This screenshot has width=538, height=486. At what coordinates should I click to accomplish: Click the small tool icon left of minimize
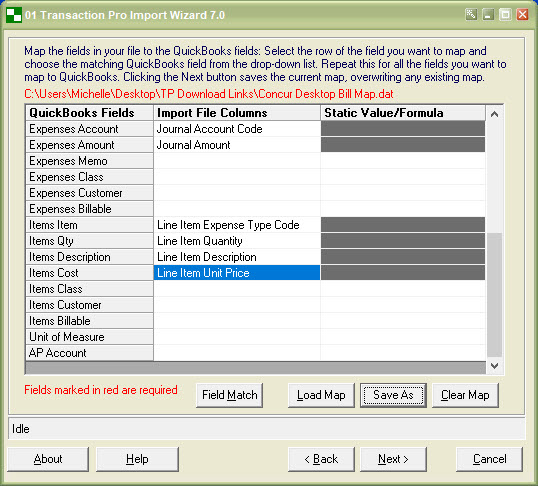point(471,15)
